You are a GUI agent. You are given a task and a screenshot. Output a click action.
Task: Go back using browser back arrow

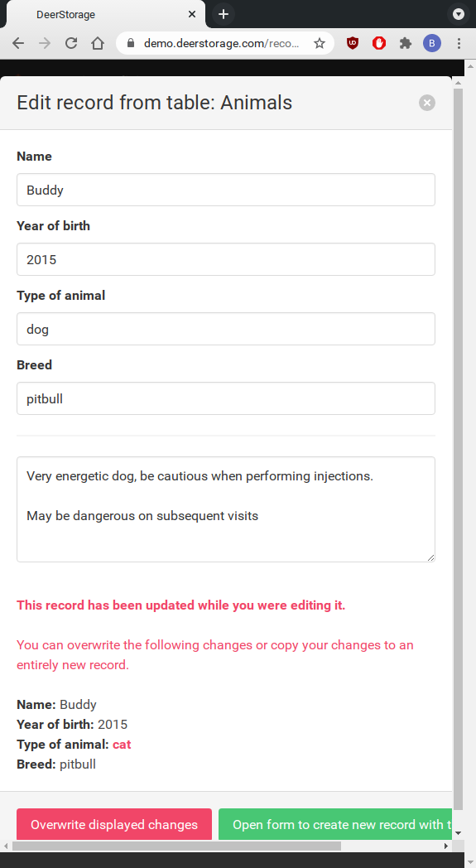(x=18, y=43)
